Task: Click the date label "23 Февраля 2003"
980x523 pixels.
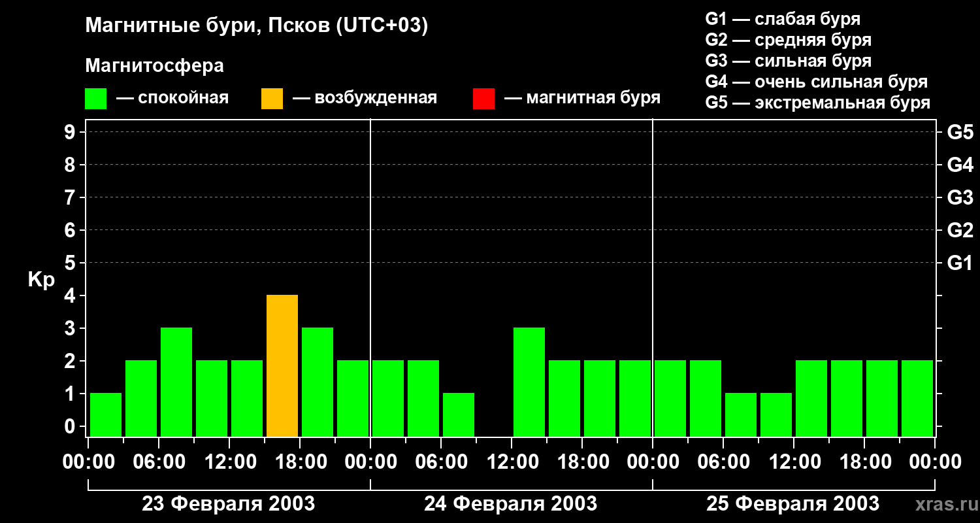Action: 229,504
